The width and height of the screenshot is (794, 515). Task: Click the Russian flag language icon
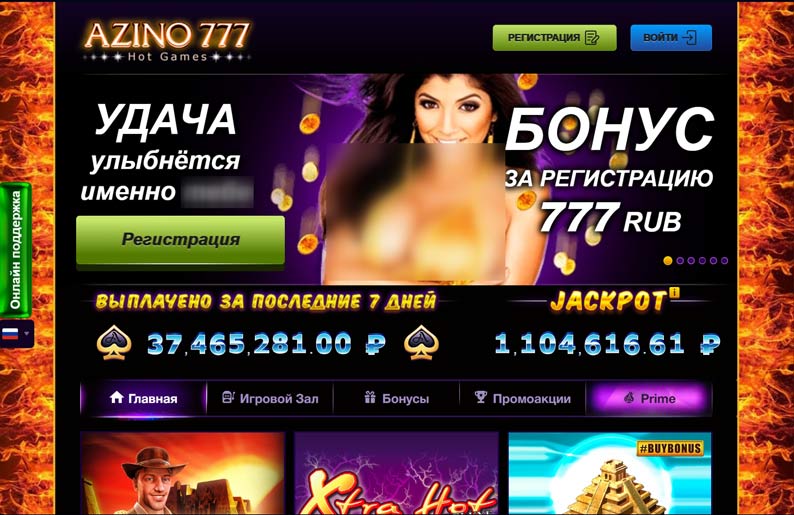[11, 334]
